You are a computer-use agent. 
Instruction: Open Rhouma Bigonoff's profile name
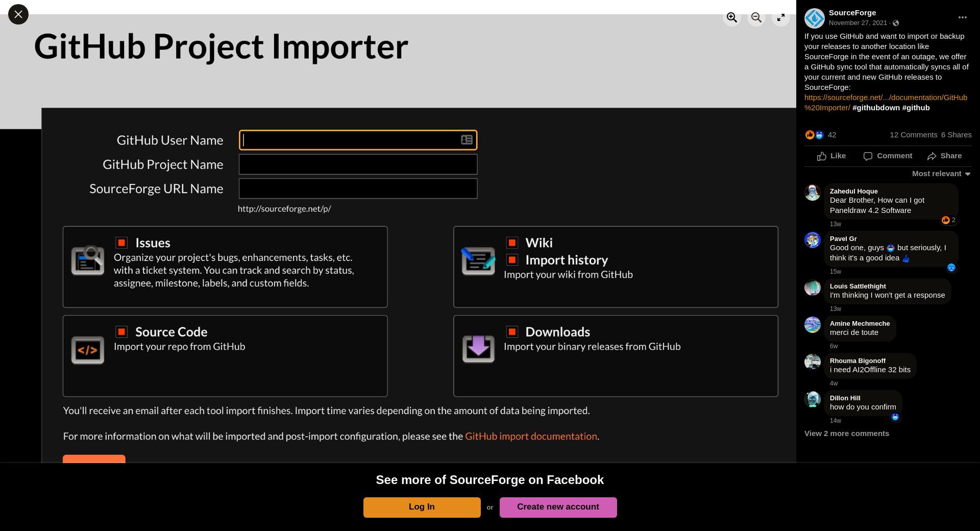pos(857,361)
